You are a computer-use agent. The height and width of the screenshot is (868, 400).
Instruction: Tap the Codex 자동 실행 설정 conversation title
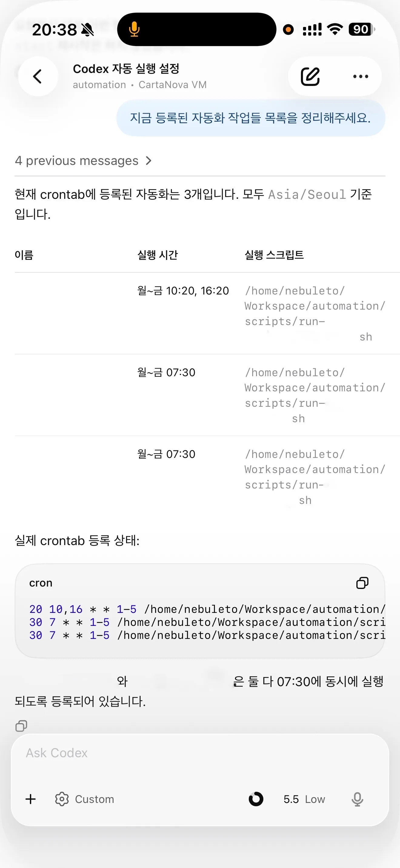pos(126,69)
